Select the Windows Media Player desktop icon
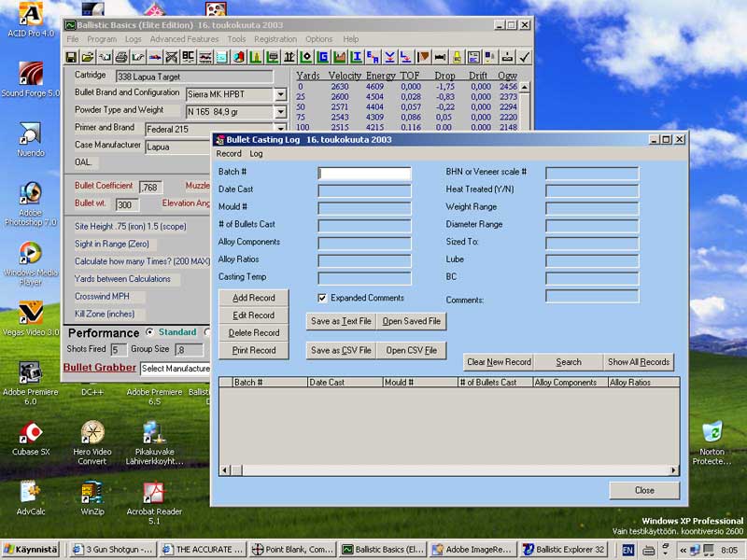The height and width of the screenshot is (560, 747). click(x=31, y=264)
